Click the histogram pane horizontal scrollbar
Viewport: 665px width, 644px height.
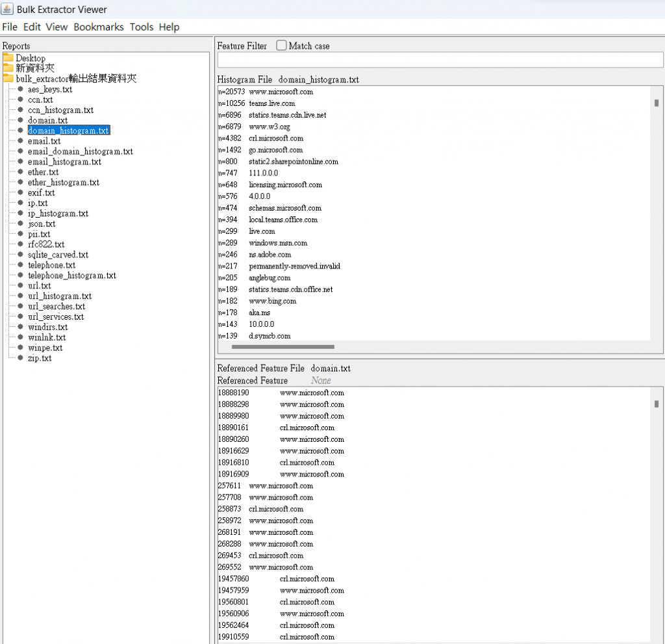coord(283,347)
